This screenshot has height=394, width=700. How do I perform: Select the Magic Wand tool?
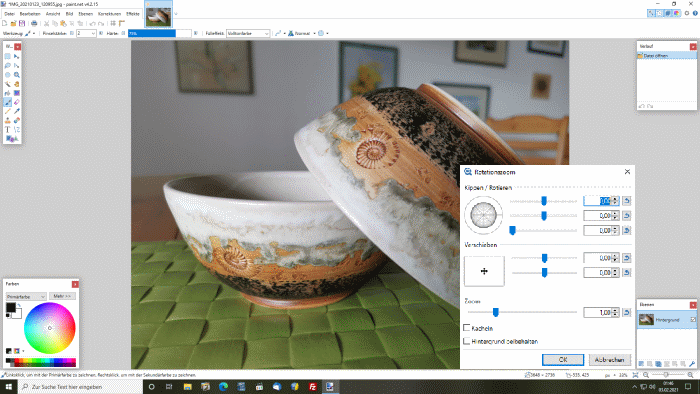tap(8, 84)
